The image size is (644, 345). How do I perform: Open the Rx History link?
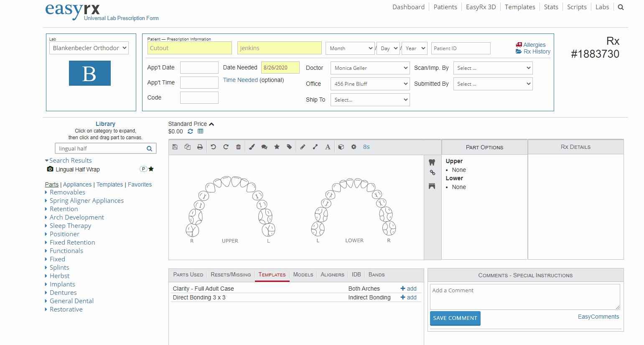point(533,51)
